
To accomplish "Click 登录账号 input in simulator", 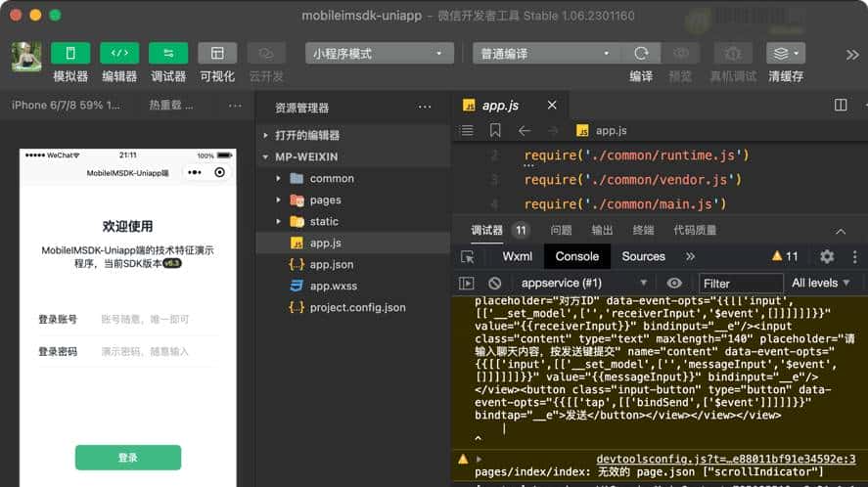I will pyautogui.click(x=160, y=320).
